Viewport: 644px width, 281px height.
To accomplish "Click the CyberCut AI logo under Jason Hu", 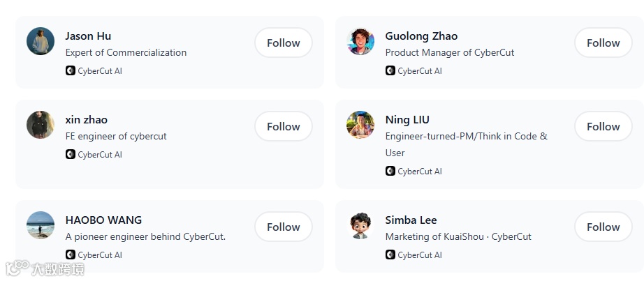I will click(70, 70).
